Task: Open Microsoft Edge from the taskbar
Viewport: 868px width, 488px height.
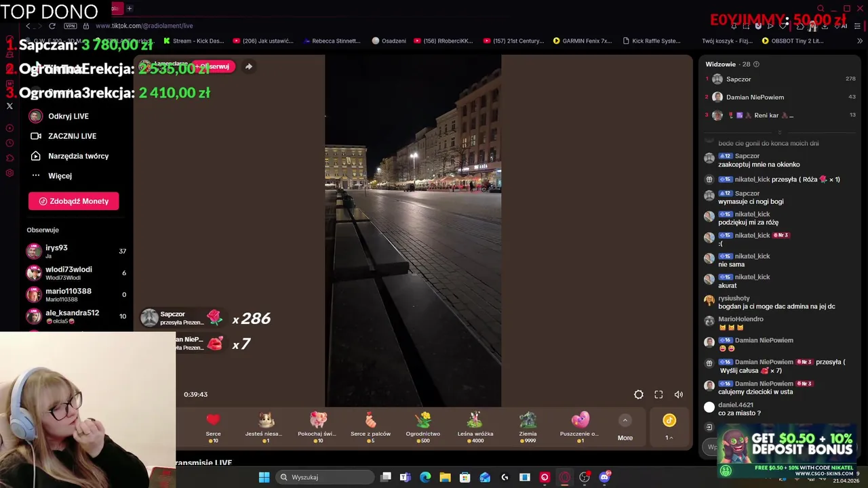Action: [425, 477]
